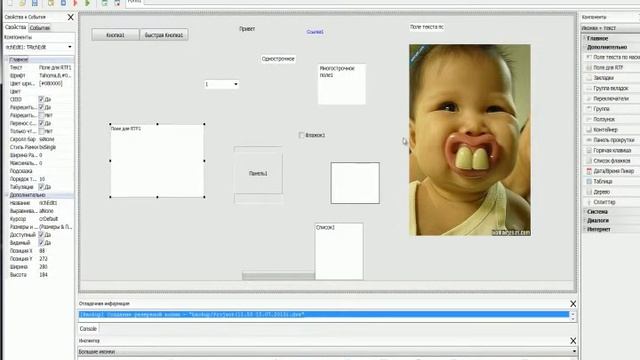This screenshot has width=640, height=360.
Task: Click the 'Кнопка1' button on the form
Action: click(x=115, y=35)
